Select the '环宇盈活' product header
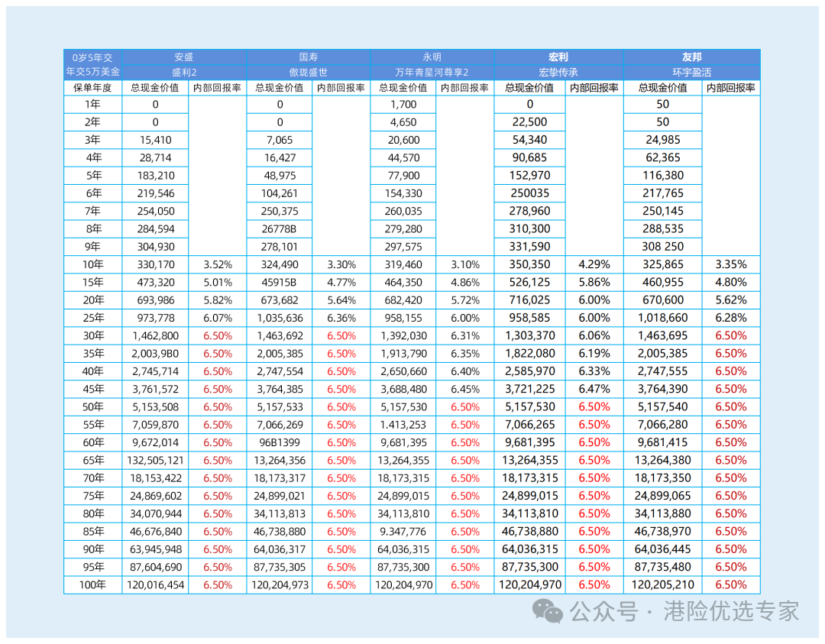This screenshot has height=644, width=825. point(692,72)
